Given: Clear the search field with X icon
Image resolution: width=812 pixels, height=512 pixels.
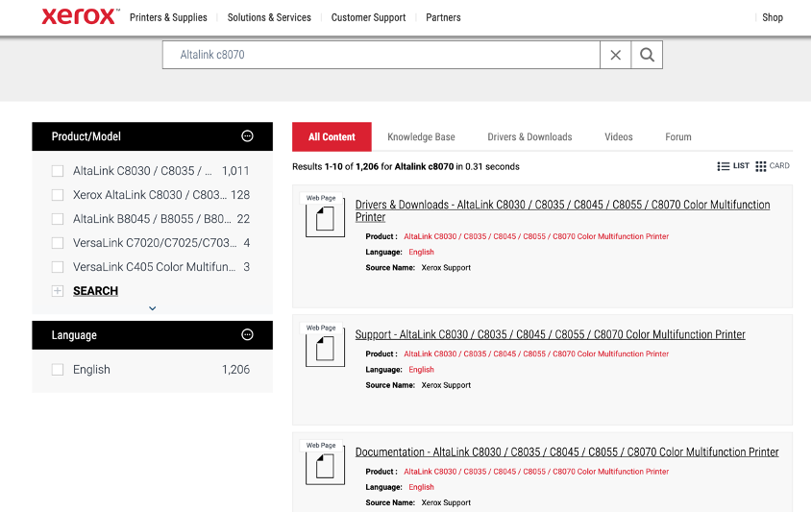Looking at the screenshot, I should 616,55.
